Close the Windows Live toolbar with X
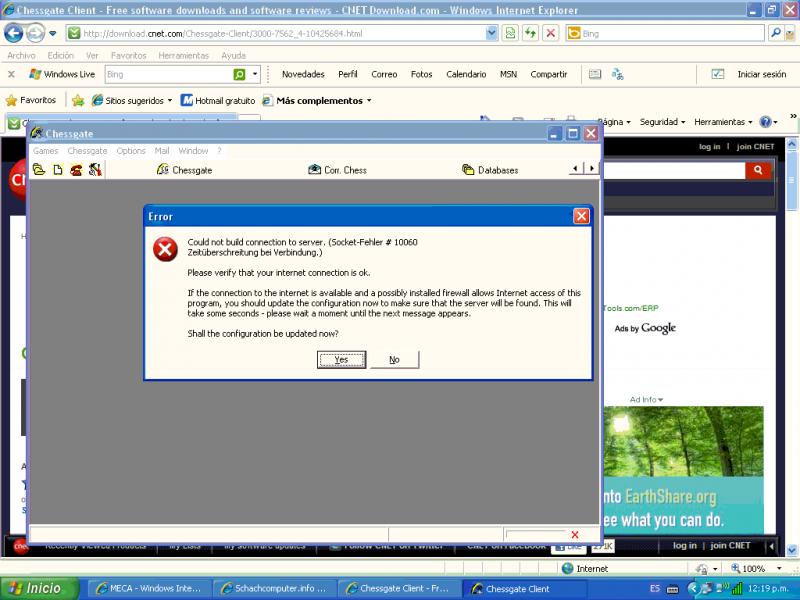Screen dimensions: 800x600 point(11,74)
